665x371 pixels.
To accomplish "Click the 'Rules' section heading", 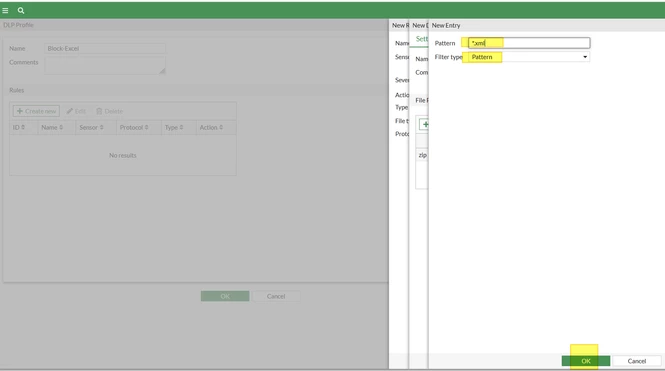I will [17, 90].
